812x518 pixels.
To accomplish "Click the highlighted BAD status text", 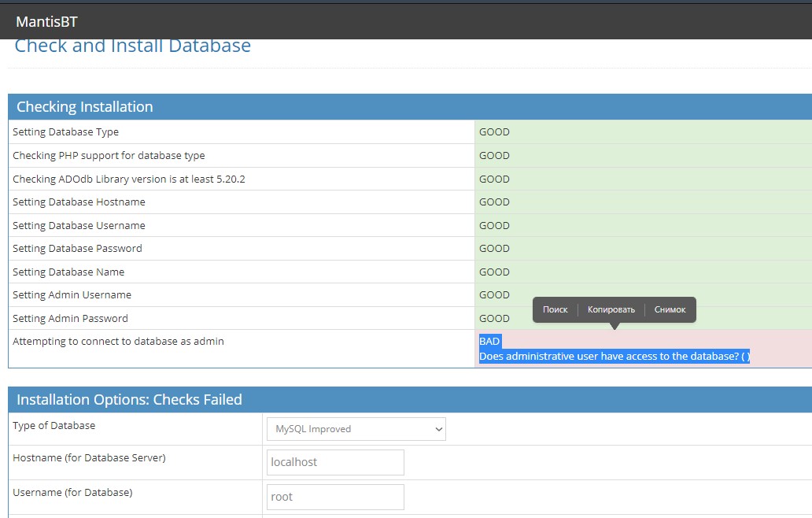I will pyautogui.click(x=489, y=342).
